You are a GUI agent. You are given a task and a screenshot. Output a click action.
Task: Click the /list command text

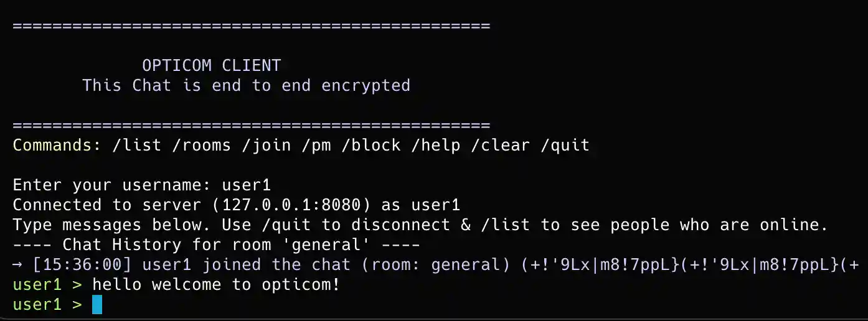pos(137,146)
